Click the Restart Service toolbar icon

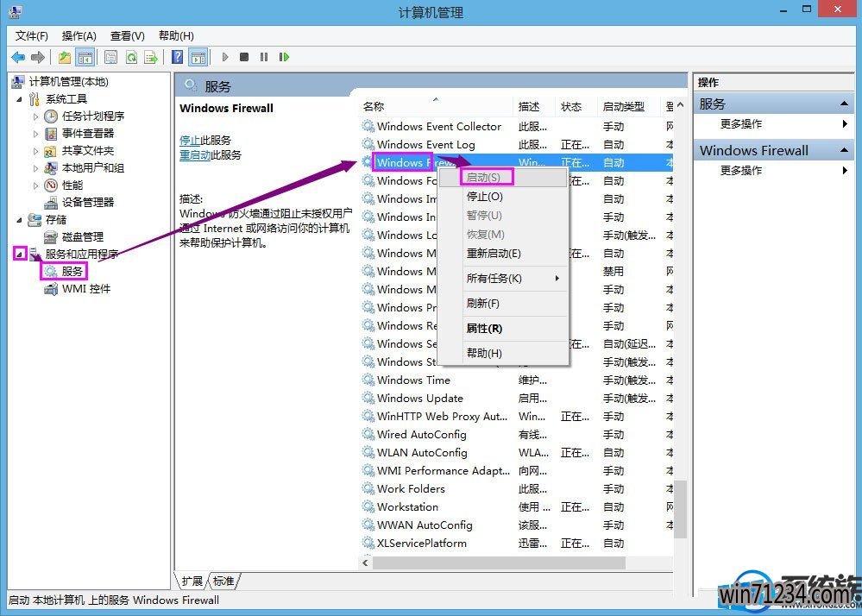[284, 57]
